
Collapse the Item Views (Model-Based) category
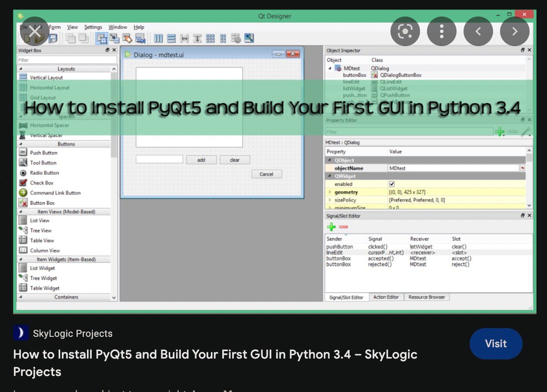[x=21, y=212]
